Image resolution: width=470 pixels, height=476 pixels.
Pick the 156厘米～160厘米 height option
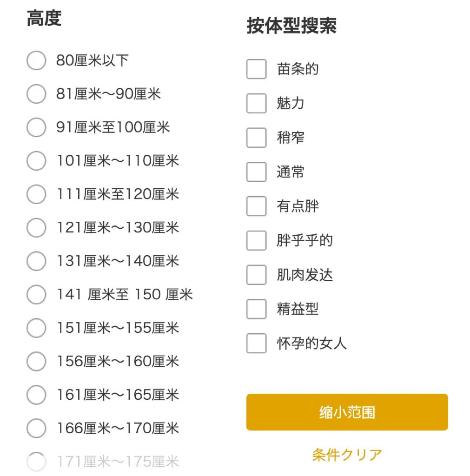(x=36, y=362)
